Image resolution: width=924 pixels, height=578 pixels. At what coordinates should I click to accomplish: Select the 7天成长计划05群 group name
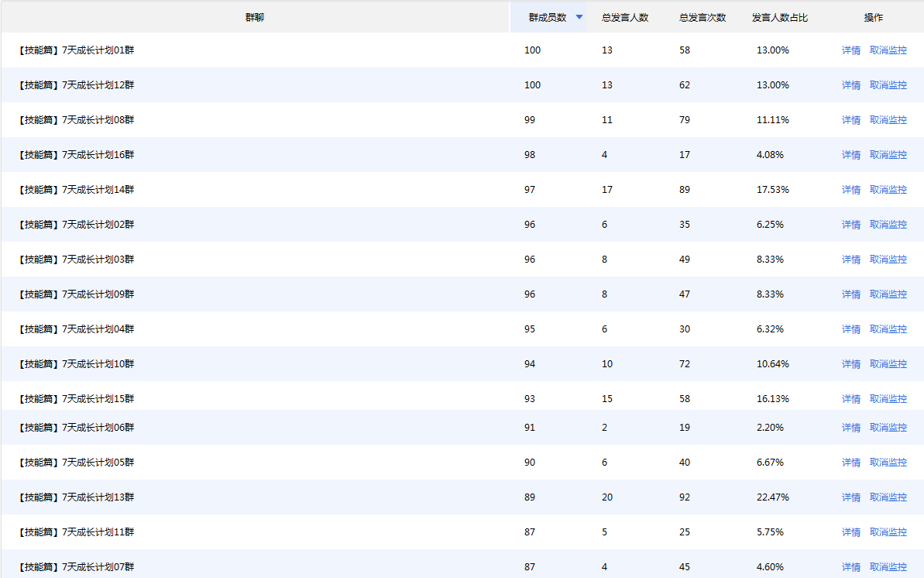(x=76, y=463)
